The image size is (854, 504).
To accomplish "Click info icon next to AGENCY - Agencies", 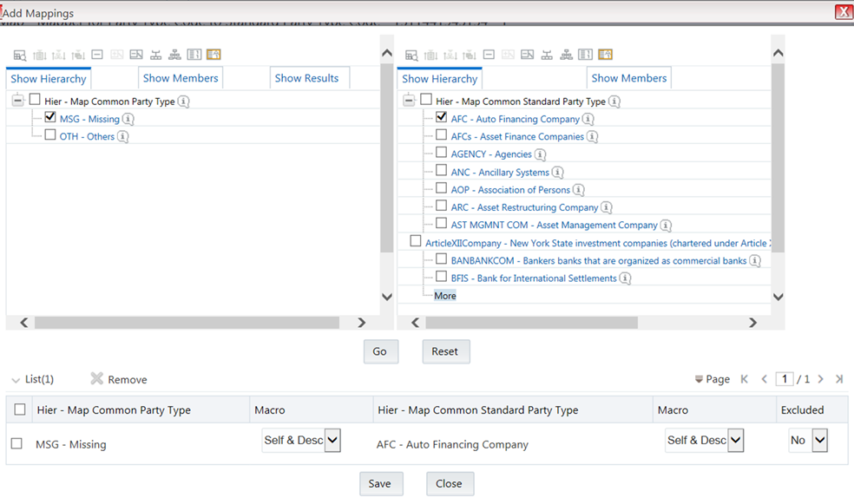I will click(x=540, y=154).
